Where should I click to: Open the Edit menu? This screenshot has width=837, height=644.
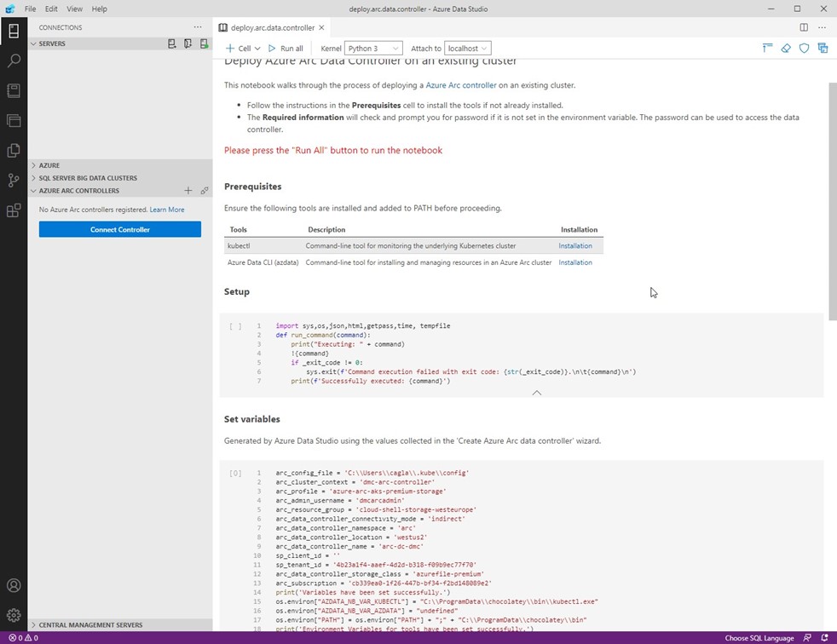tap(51, 9)
